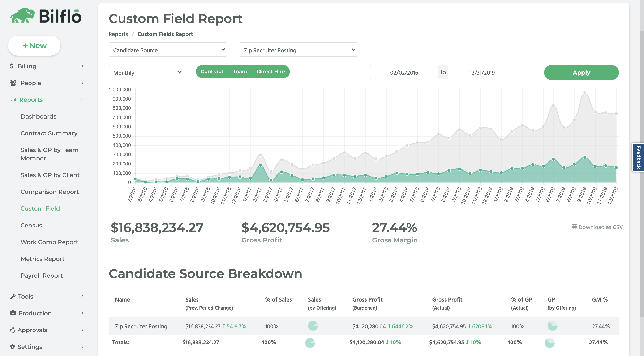The image size is (644, 356).
Task: Open the Candidate Source dropdown
Action: pos(167,50)
